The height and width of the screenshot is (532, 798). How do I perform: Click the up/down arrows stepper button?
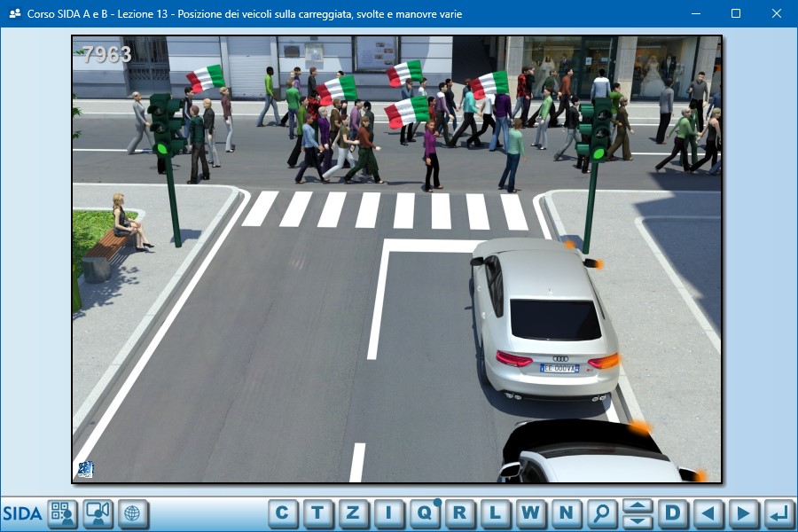coord(638,512)
